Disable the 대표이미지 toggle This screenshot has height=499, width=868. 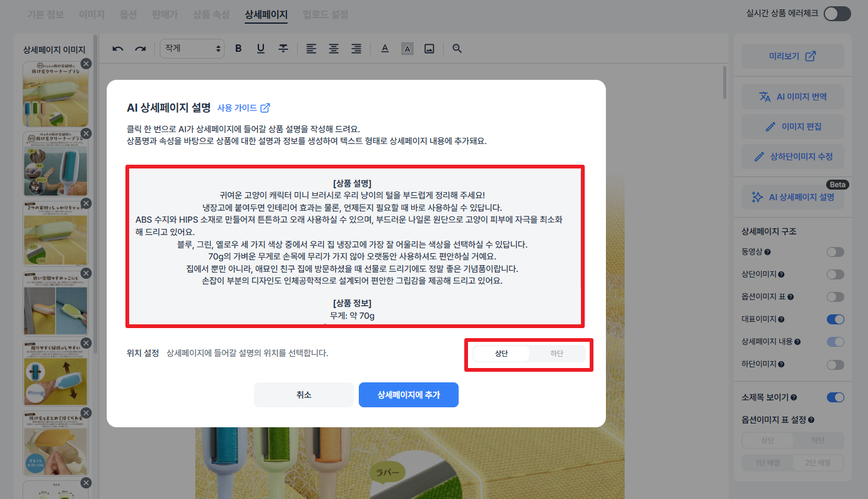[x=835, y=319]
